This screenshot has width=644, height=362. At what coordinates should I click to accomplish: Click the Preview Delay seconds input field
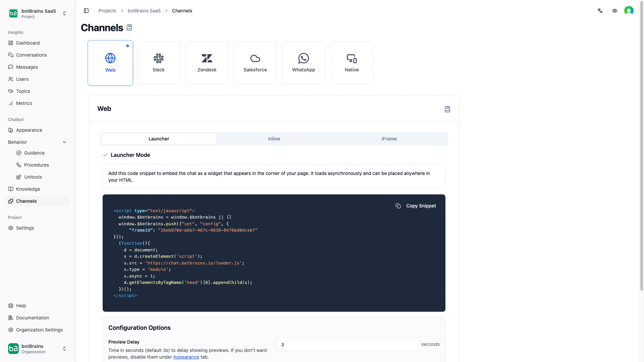point(347,344)
